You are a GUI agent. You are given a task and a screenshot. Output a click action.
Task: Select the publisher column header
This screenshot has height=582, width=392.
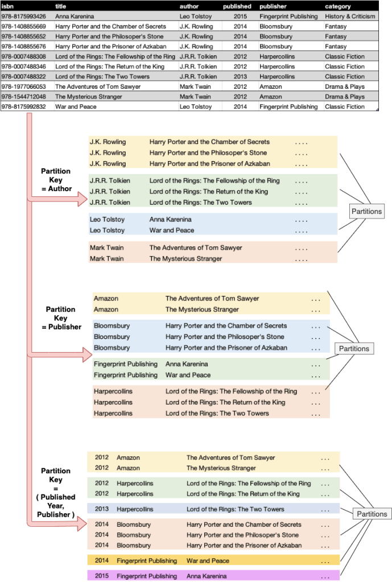tap(273, 6)
